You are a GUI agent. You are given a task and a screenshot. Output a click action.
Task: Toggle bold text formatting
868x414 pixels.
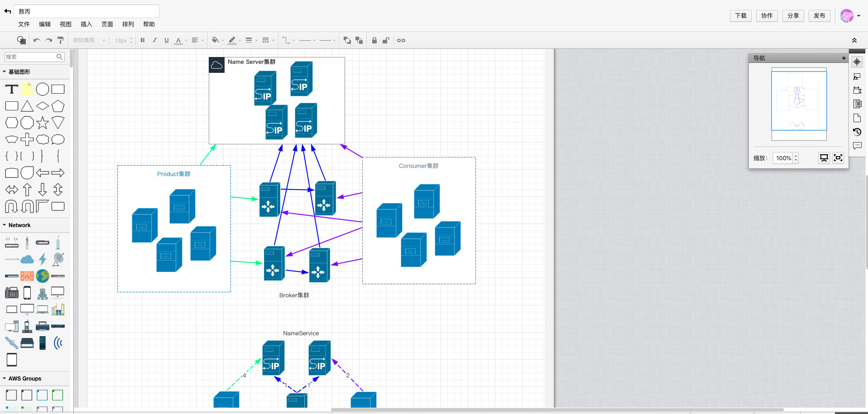[x=143, y=40]
